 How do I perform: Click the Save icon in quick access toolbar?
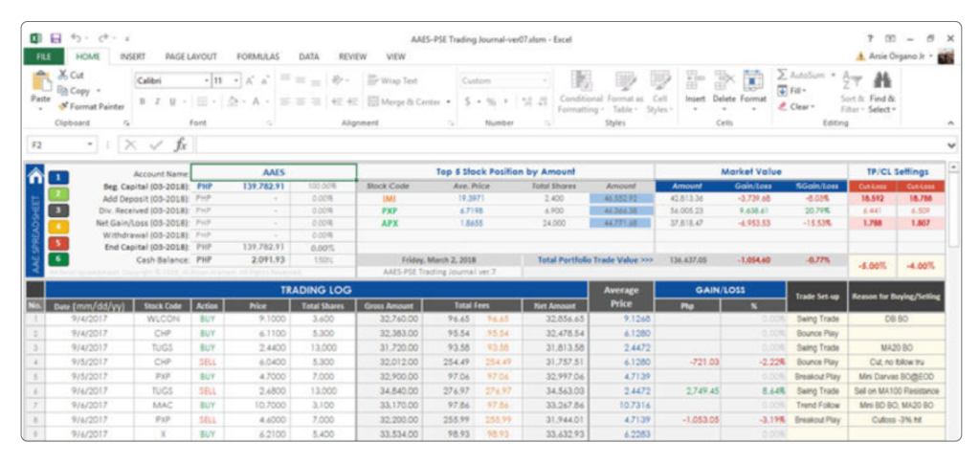(56, 38)
